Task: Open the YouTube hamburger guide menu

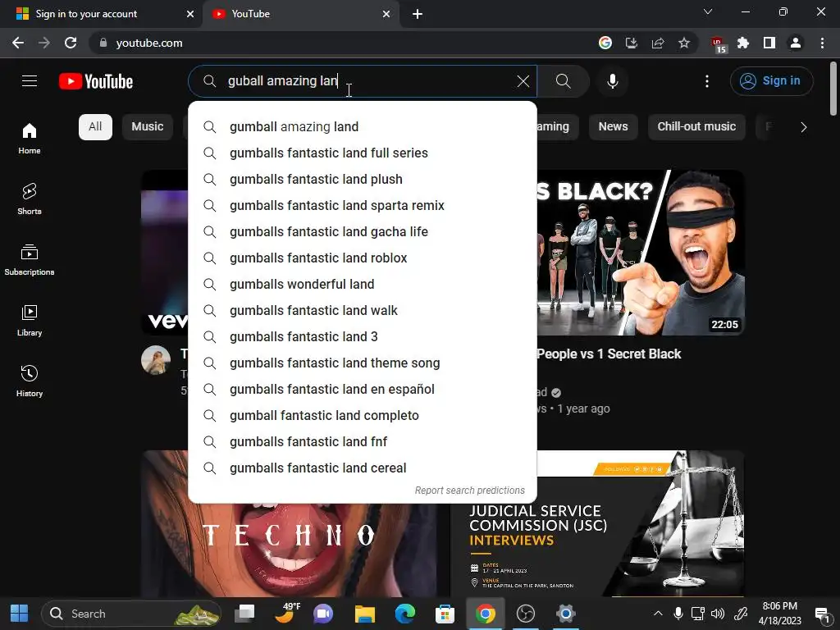Action: [x=30, y=81]
